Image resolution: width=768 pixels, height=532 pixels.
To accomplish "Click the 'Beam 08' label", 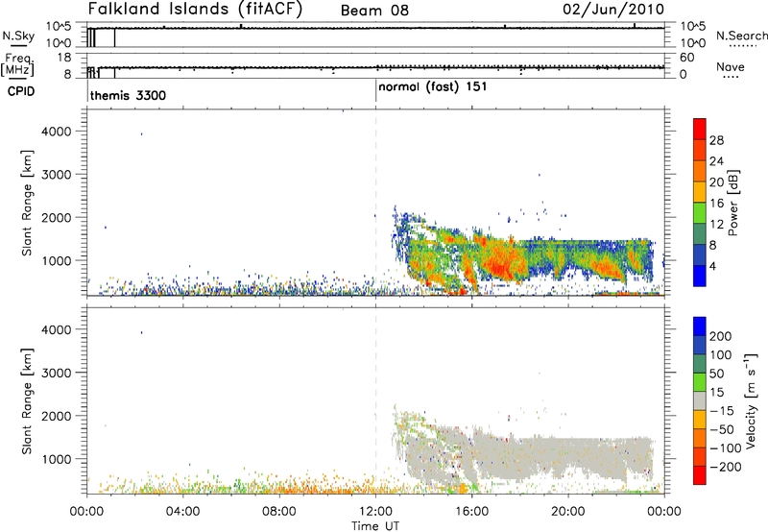I will coord(374,11).
